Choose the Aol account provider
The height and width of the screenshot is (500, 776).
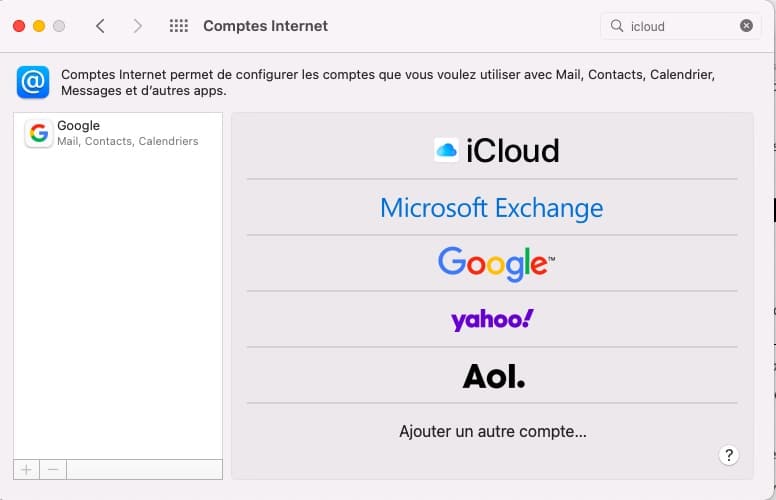(492, 376)
